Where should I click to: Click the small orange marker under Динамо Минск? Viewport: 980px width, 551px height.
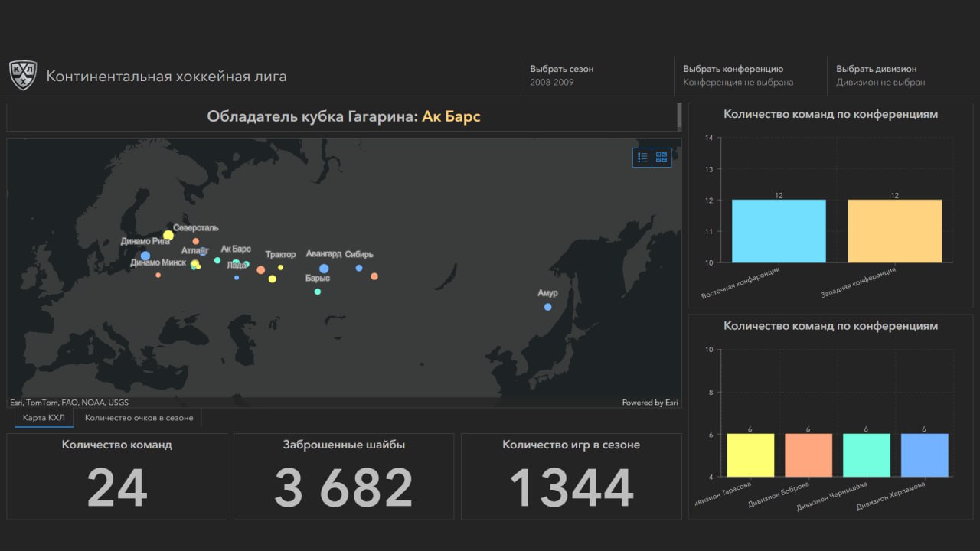158,275
